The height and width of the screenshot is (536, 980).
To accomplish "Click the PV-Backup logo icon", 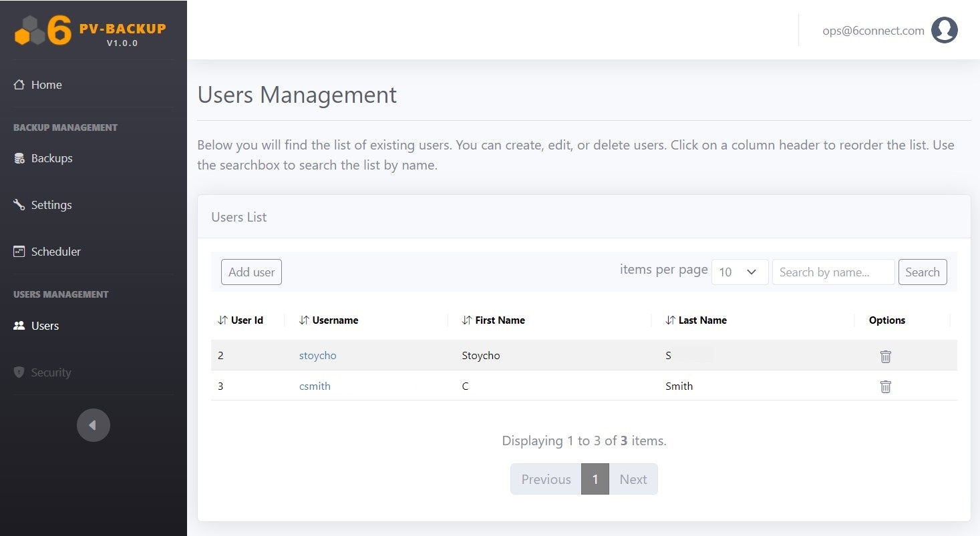I will (43, 31).
